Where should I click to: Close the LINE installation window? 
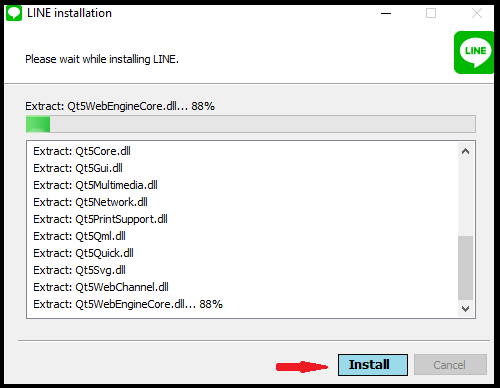(x=477, y=13)
